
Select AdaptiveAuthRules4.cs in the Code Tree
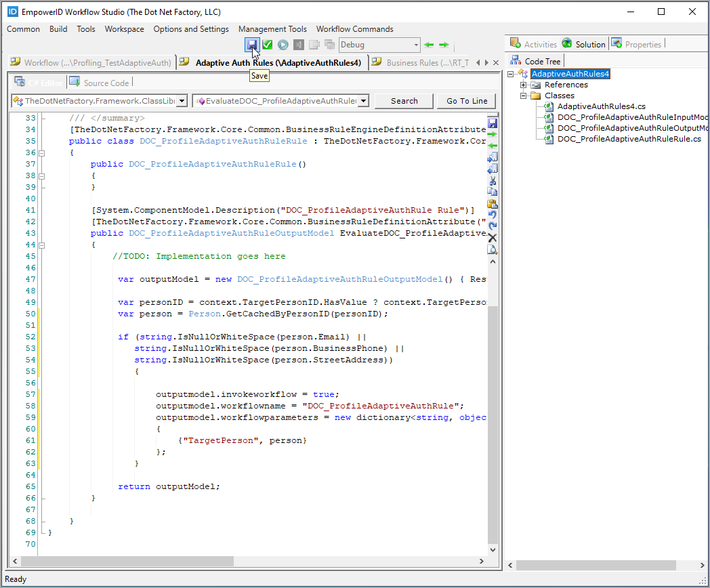point(601,106)
